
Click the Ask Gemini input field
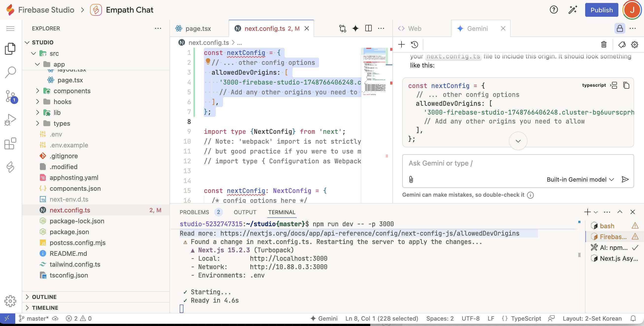[x=517, y=163]
